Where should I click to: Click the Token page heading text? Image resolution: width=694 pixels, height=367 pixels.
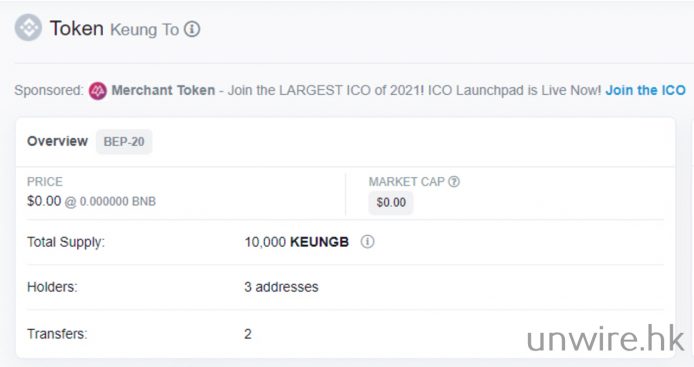[77, 28]
